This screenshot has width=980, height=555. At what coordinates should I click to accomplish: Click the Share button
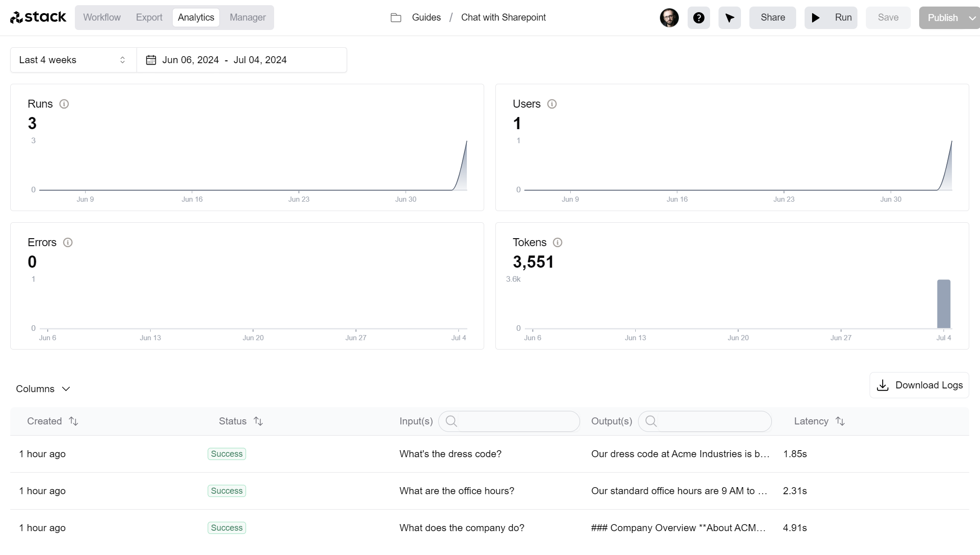click(772, 17)
